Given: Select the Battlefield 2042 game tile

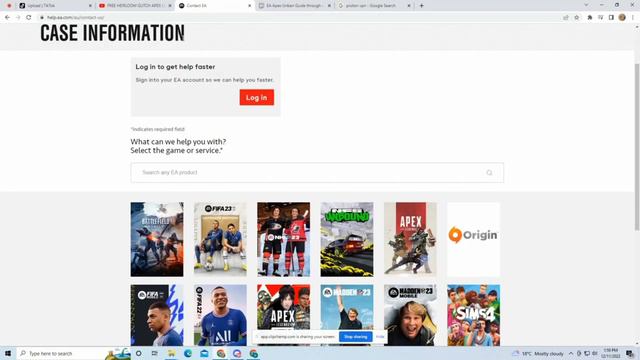Looking at the screenshot, I should click(x=157, y=239).
